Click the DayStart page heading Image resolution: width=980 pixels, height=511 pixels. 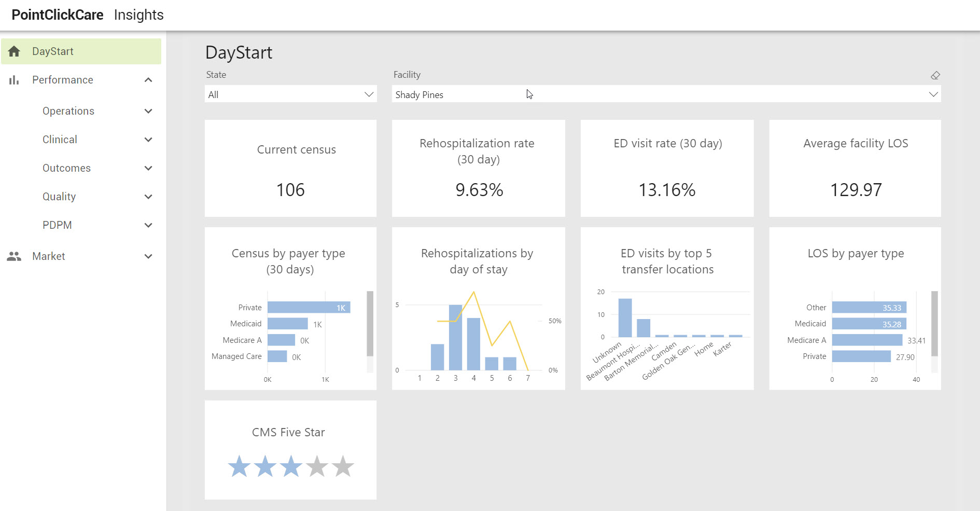239,52
